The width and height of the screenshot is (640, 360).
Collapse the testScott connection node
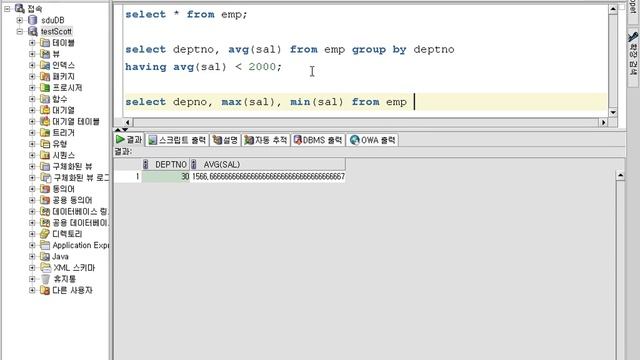point(20,31)
